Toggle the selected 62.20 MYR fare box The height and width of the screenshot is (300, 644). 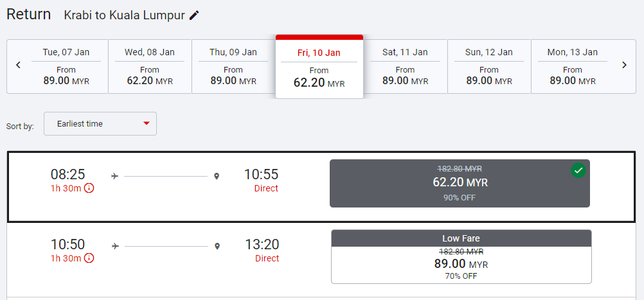(460, 183)
